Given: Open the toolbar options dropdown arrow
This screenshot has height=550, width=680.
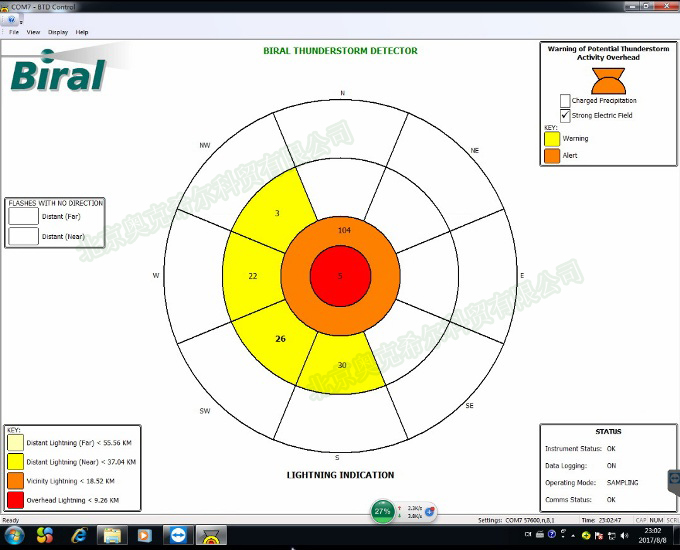Looking at the screenshot, I should coord(21,22).
